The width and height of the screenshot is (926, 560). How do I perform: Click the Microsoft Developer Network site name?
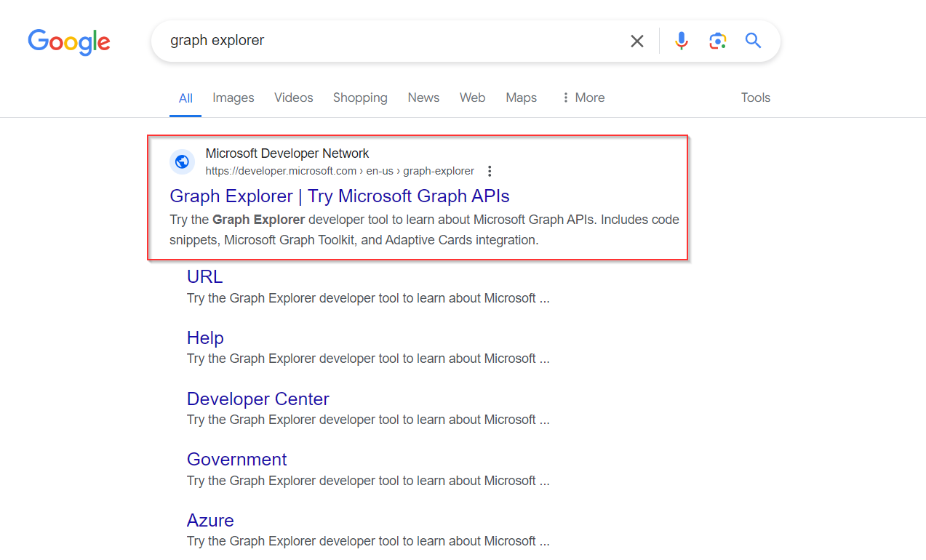(287, 153)
